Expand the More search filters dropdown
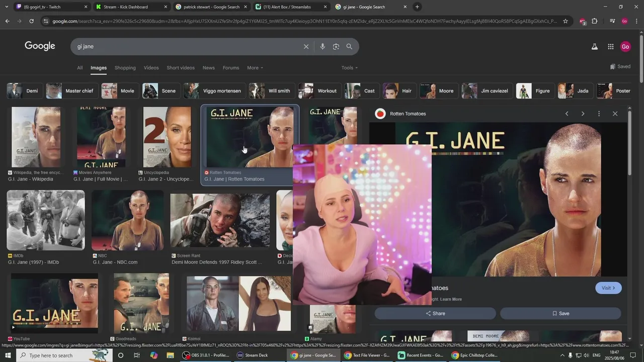 (x=255, y=68)
